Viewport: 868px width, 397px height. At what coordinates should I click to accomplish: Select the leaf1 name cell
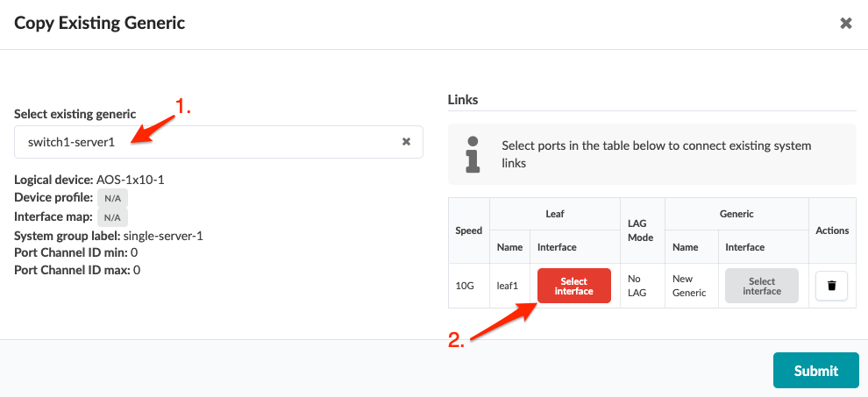[x=509, y=286]
